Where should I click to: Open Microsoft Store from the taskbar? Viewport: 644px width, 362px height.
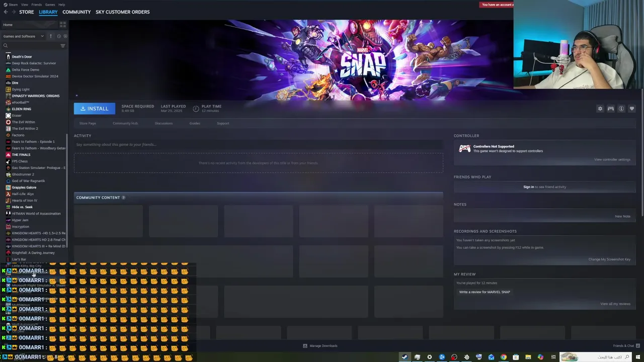(516, 357)
